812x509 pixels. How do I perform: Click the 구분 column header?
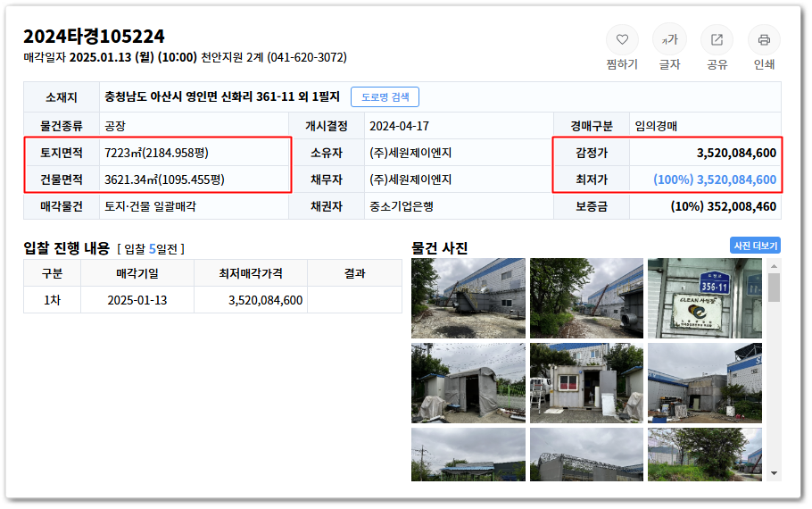tap(53, 273)
